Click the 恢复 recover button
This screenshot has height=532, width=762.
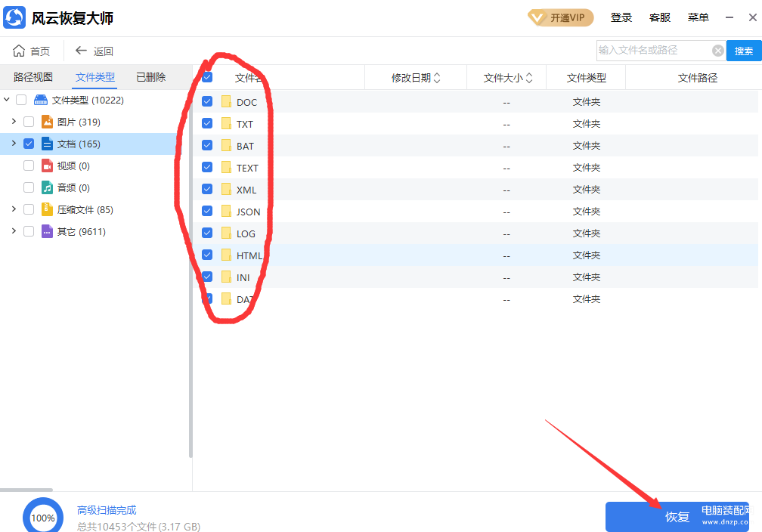[677, 516]
